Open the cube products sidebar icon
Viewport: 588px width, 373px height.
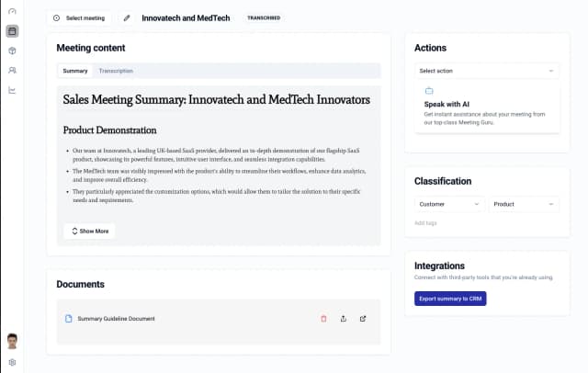tap(12, 51)
